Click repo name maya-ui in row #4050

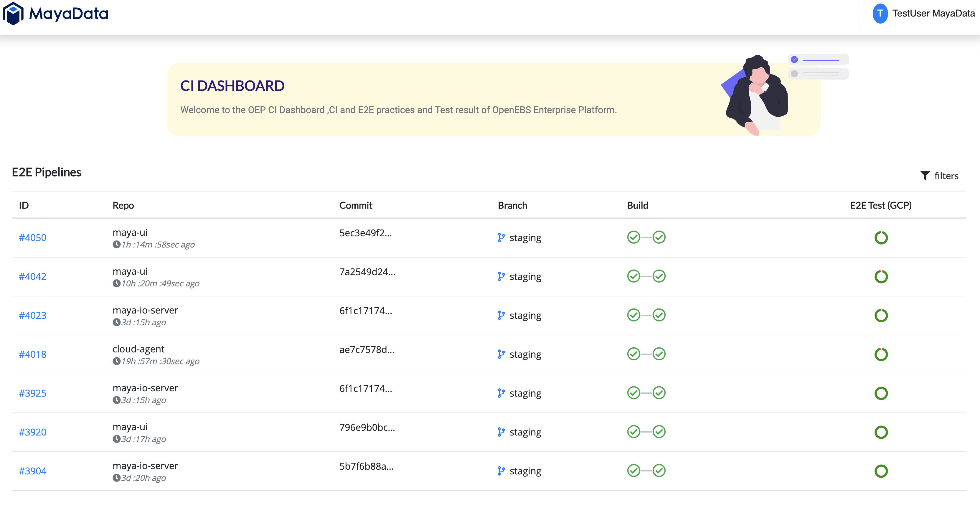click(130, 232)
